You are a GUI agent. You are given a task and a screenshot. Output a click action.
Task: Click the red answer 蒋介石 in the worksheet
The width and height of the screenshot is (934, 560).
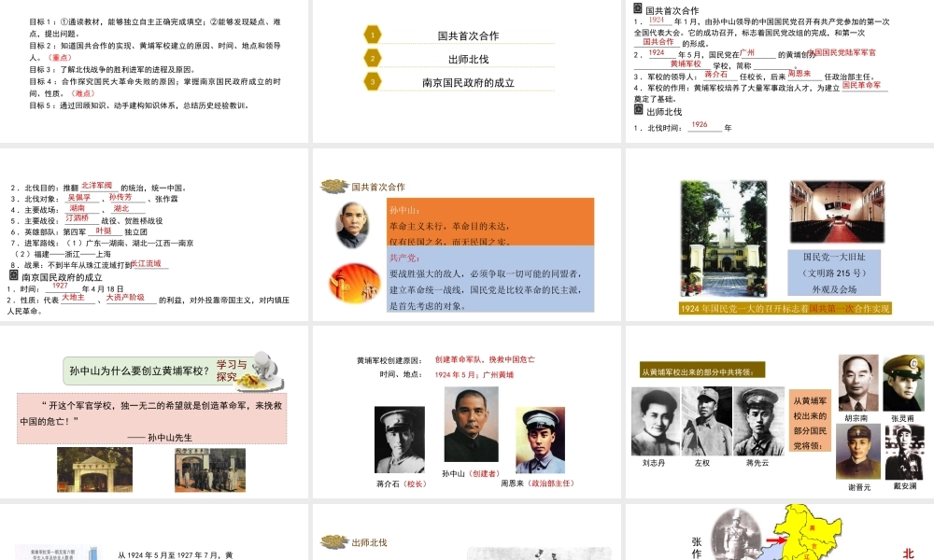coord(716,75)
